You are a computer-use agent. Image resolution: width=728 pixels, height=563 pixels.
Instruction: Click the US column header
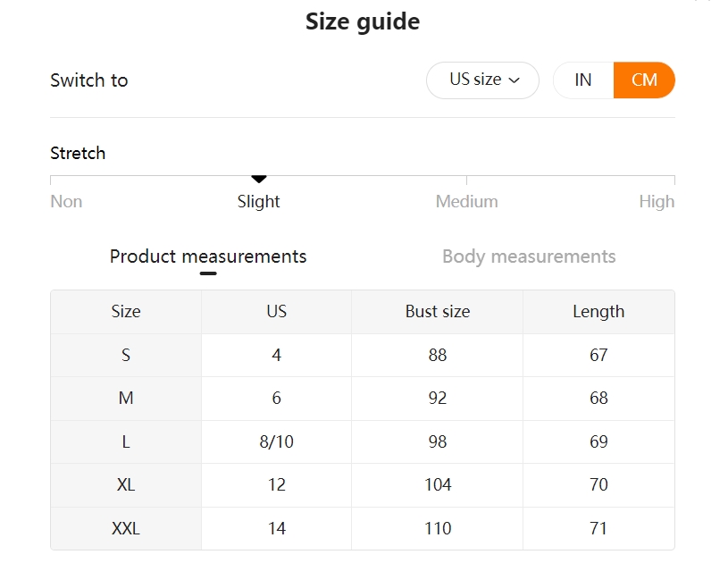[276, 311]
